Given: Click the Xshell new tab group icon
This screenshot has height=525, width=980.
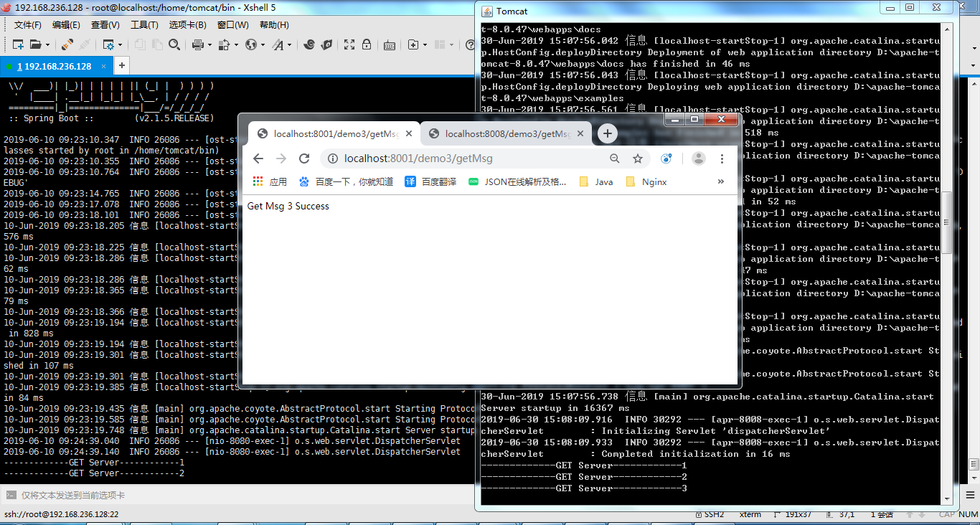Looking at the screenshot, I should pos(413,44).
